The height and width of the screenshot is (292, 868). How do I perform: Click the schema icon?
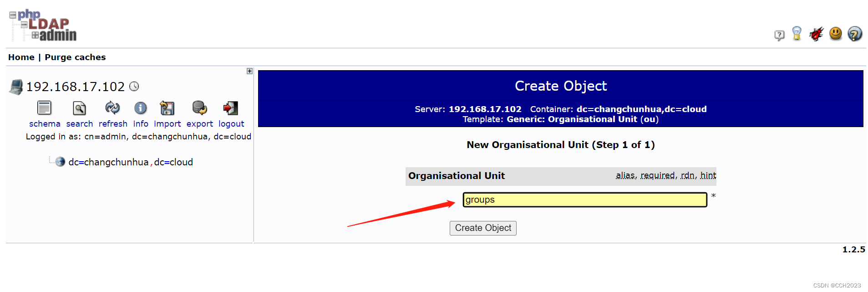(x=44, y=108)
